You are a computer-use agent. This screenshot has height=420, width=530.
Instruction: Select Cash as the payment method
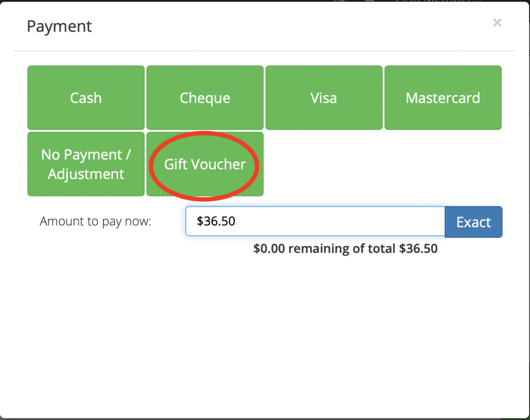pos(86,98)
